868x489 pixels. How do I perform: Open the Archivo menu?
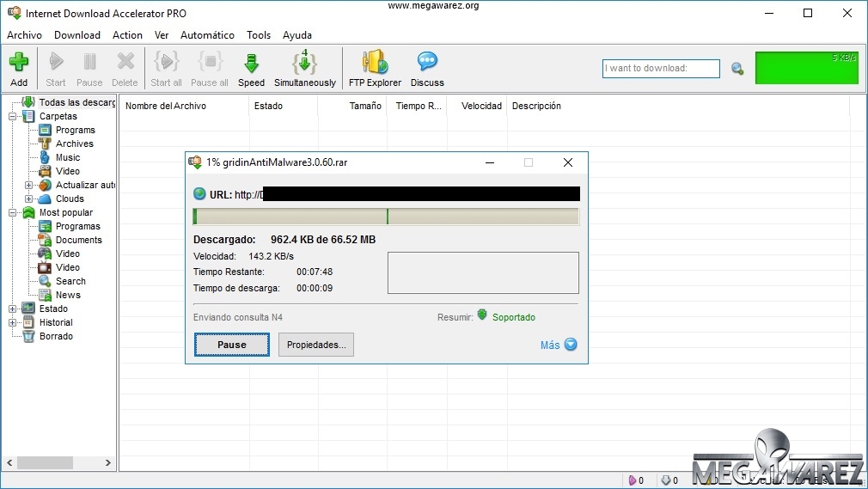[24, 35]
